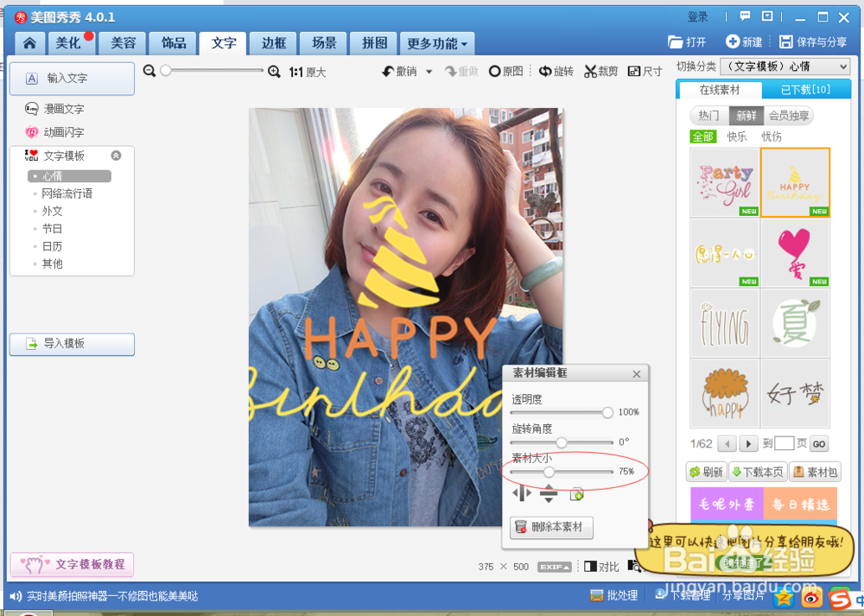Select the 裁剪 crop scissors tool
Screen dimensions: 864x616
point(600,72)
